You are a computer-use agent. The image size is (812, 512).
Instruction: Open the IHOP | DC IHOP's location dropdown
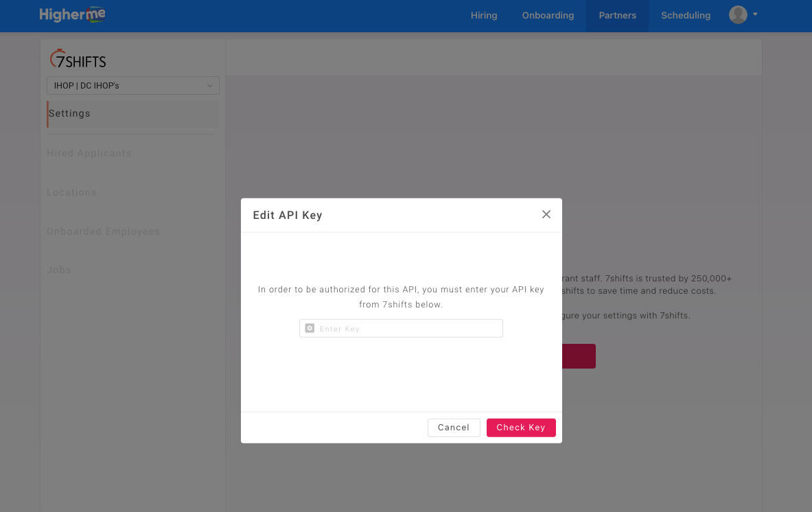(133, 86)
